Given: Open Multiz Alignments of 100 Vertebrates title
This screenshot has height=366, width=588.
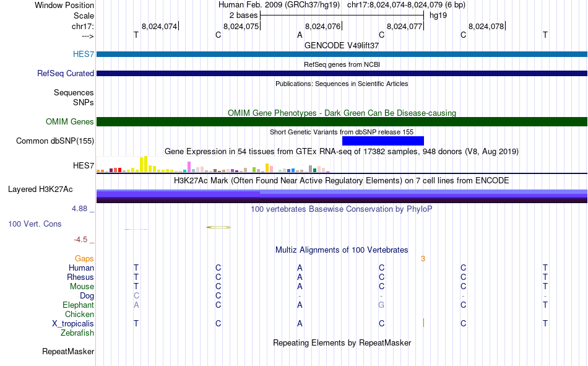Looking at the screenshot, I should [x=342, y=250].
